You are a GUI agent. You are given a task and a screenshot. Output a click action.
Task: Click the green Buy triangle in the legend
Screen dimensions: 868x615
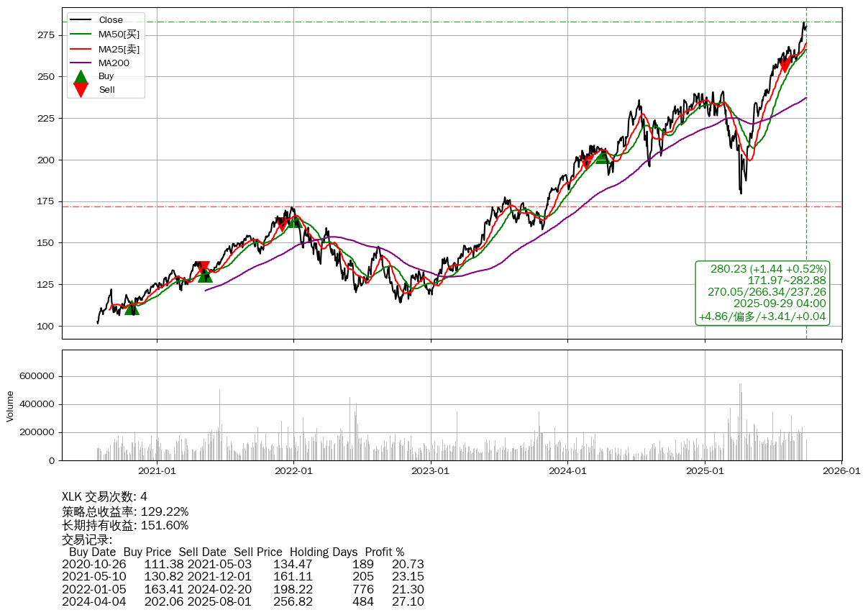pos(81,77)
